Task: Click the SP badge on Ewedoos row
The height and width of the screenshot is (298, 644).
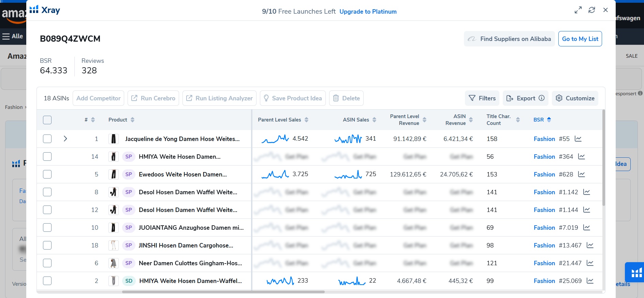Action: pyautogui.click(x=129, y=174)
